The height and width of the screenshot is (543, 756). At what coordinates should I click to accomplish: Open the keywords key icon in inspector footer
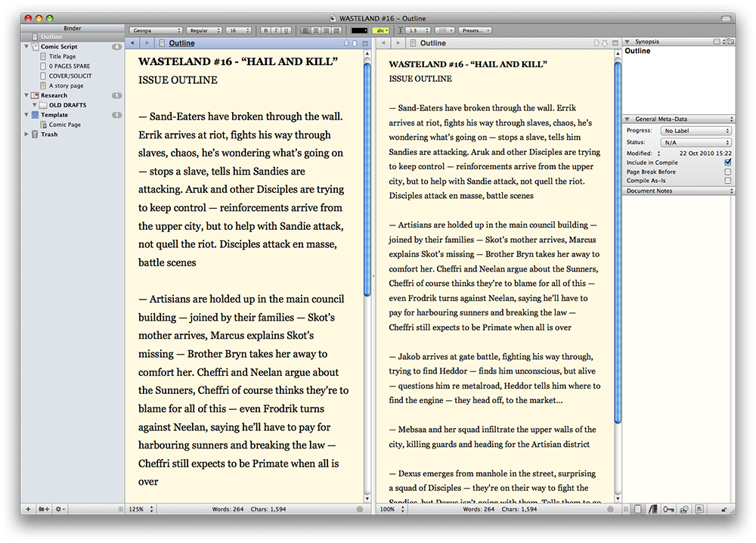click(668, 510)
